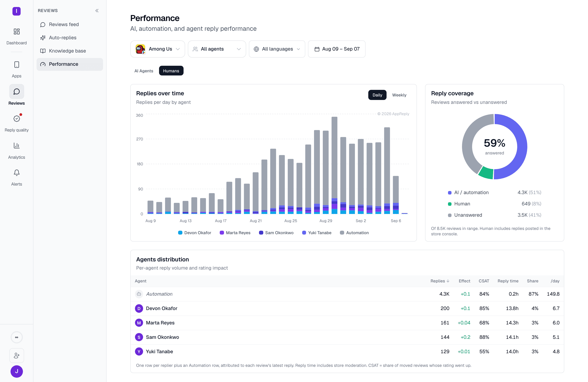588x382 pixels.
Task: Toggle Automation legend series
Action: pos(354,233)
